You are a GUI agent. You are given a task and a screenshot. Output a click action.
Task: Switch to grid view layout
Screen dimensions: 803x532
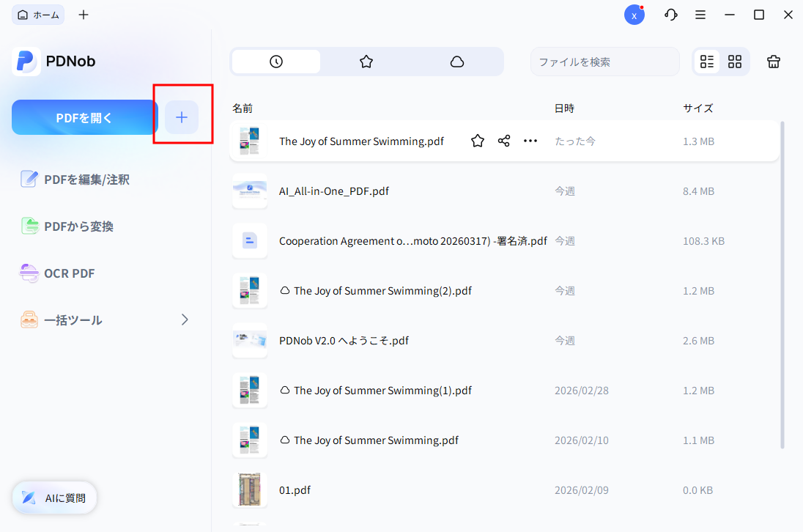[x=735, y=62]
